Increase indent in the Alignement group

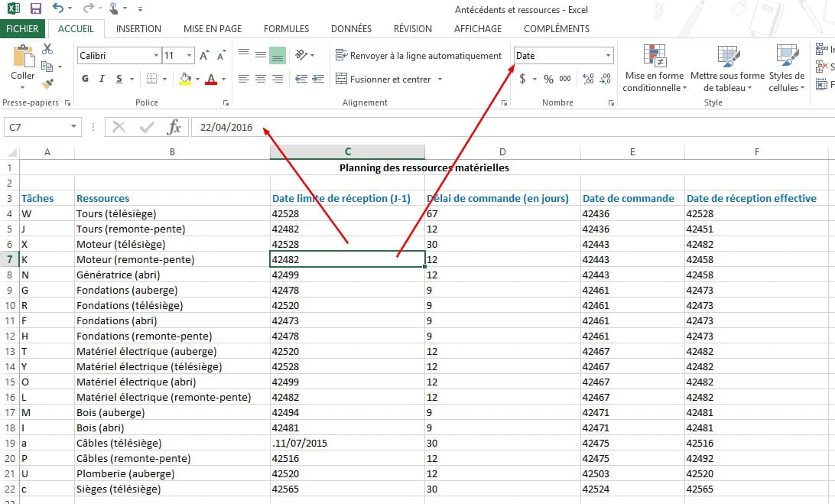tap(317, 79)
